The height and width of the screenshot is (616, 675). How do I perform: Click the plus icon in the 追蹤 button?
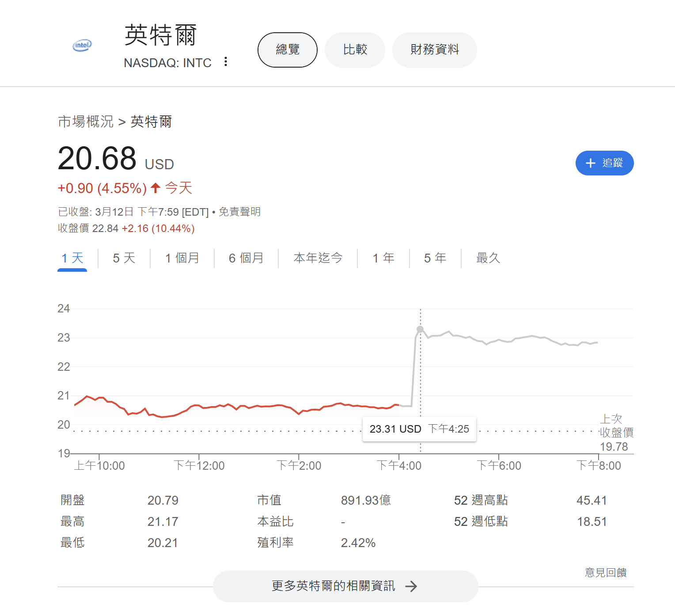click(x=591, y=163)
